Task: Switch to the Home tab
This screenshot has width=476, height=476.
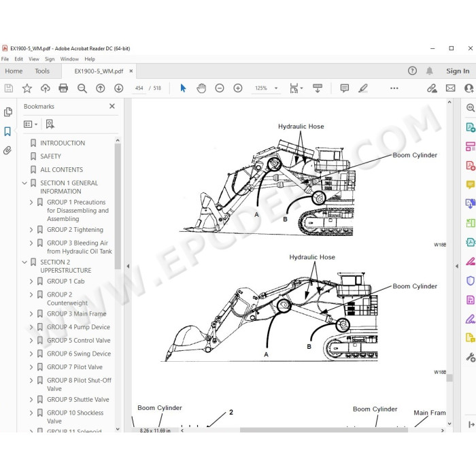Action: tap(14, 71)
